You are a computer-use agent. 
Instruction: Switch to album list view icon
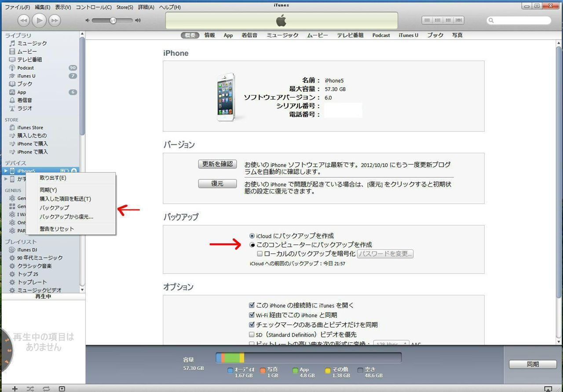click(x=438, y=20)
